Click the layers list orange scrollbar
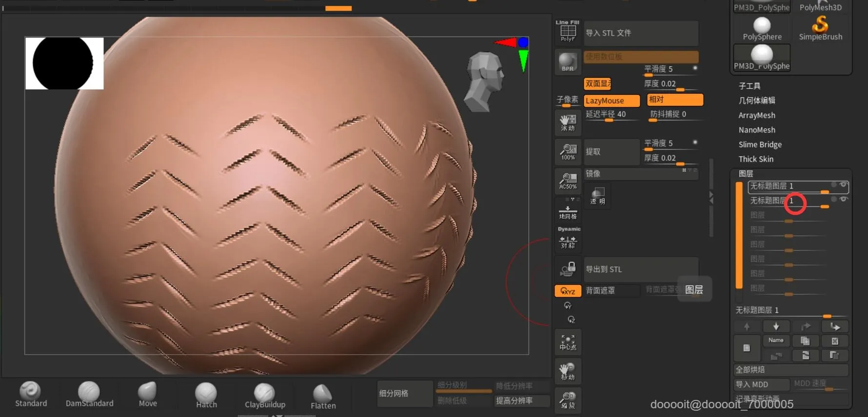Viewport: 868px width, 417px height. 739,235
